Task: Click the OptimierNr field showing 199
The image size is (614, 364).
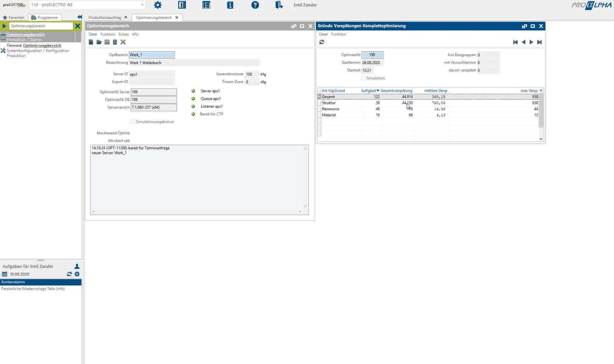Action: [x=372, y=55]
